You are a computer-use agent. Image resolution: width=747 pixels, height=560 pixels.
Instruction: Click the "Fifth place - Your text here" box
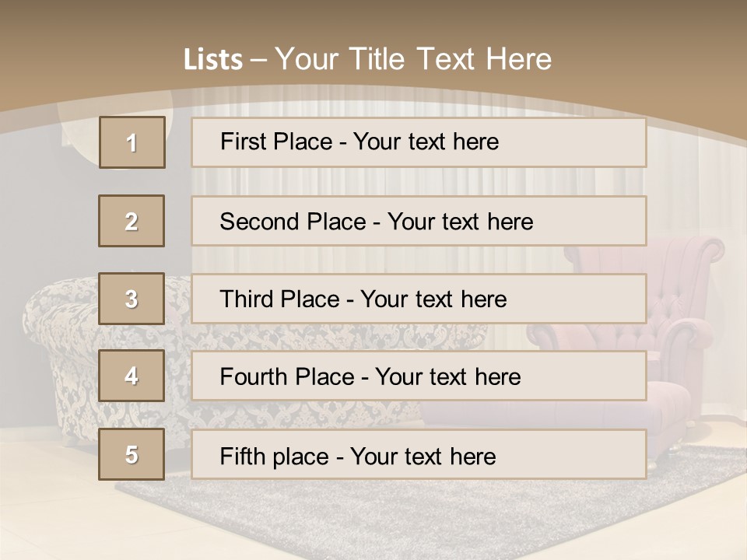point(419,454)
